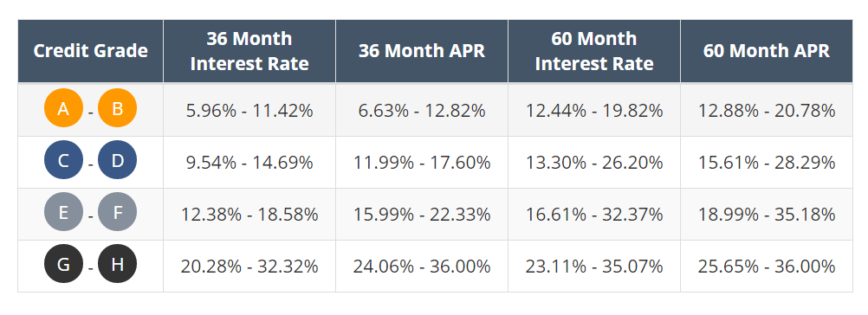Select the black G grade circle
868x315 pixels.
click(x=63, y=264)
